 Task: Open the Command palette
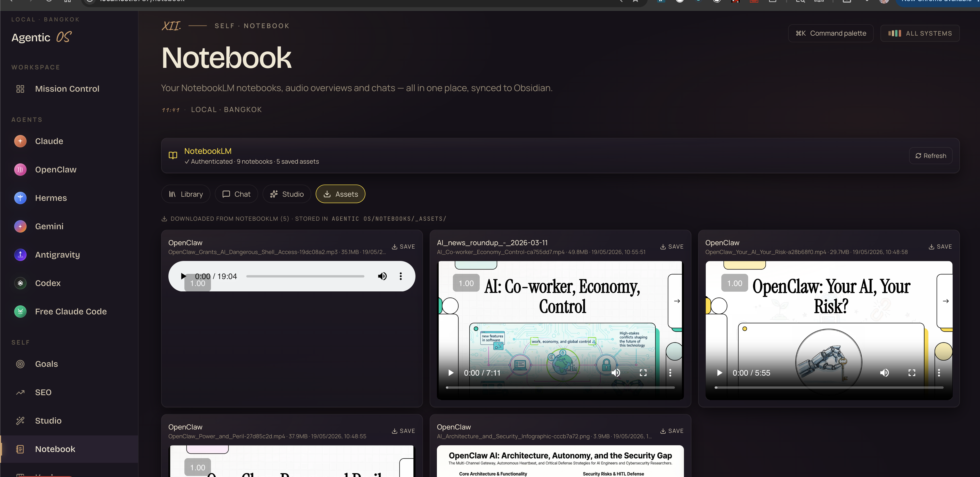(x=831, y=34)
